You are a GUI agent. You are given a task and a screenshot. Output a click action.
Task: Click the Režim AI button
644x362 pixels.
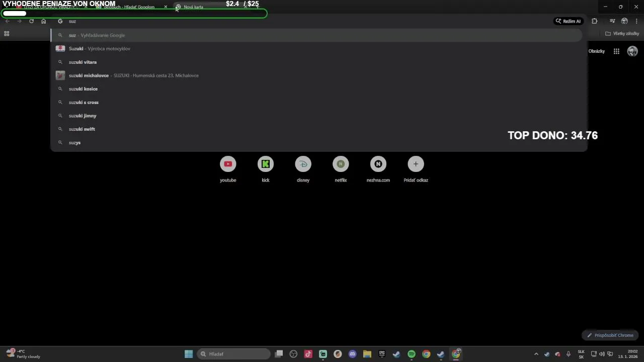point(569,21)
